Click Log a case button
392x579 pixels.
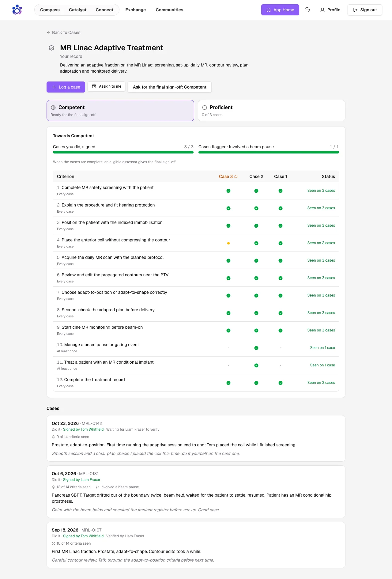point(66,87)
